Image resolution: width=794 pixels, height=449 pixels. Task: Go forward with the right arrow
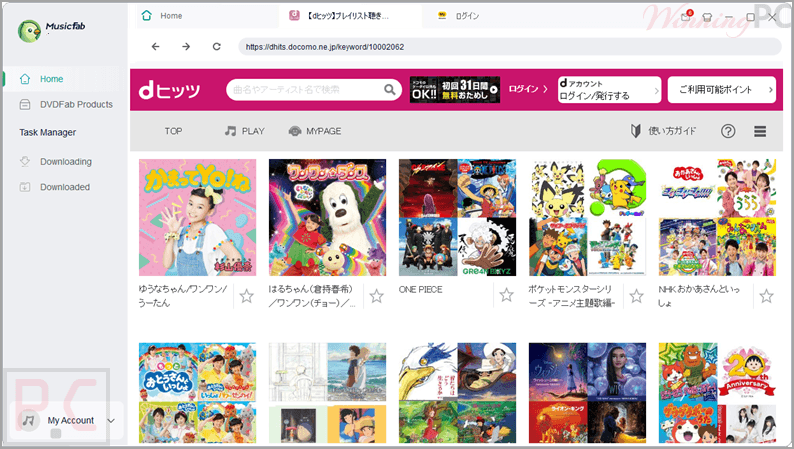pyautogui.click(x=186, y=47)
